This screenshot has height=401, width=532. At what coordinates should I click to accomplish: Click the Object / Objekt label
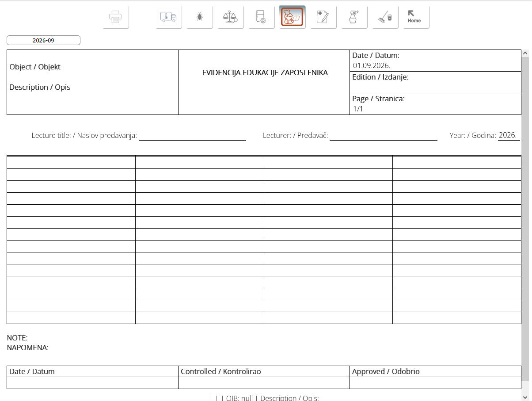[x=35, y=67]
